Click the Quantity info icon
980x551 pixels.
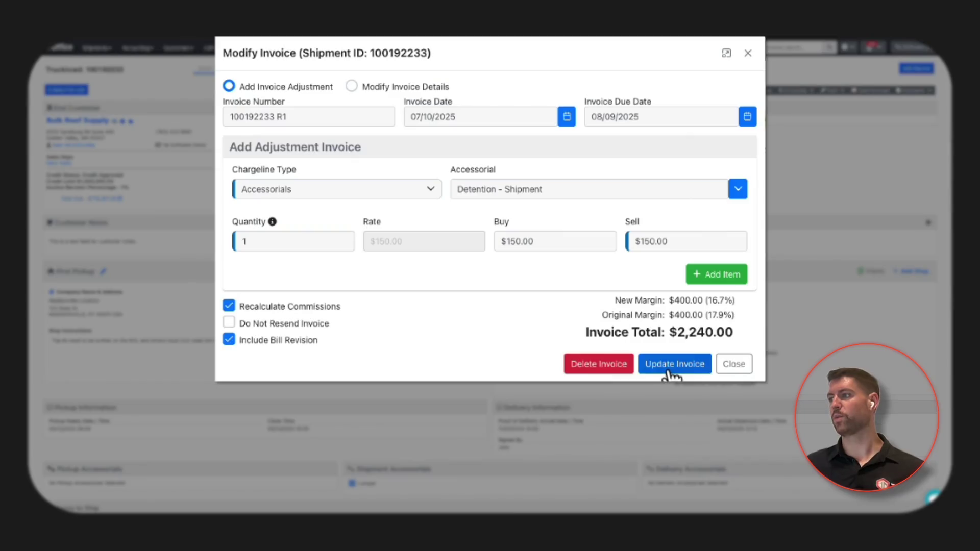(x=273, y=221)
